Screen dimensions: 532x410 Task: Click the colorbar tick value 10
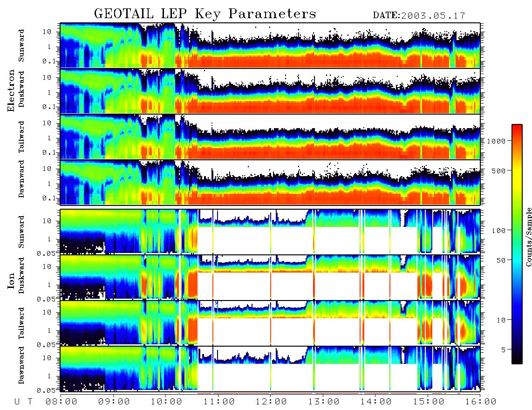click(x=500, y=320)
